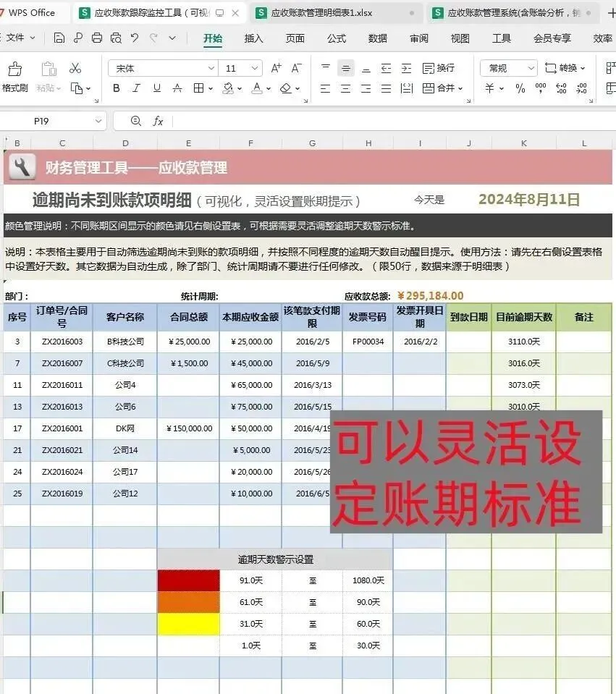This screenshot has height=694, width=616.
Task: Align cell content to top
Action: tap(326, 68)
